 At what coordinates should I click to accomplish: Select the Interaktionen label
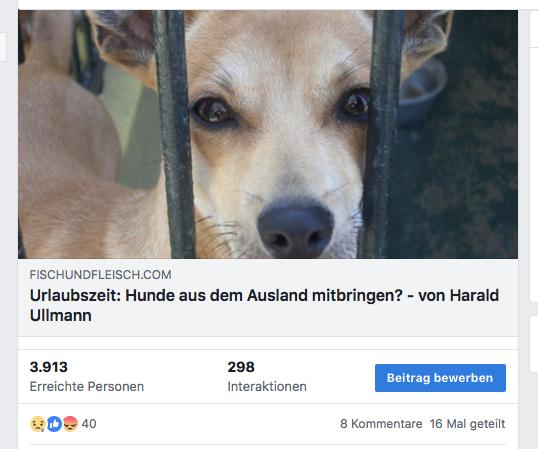(267, 387)
